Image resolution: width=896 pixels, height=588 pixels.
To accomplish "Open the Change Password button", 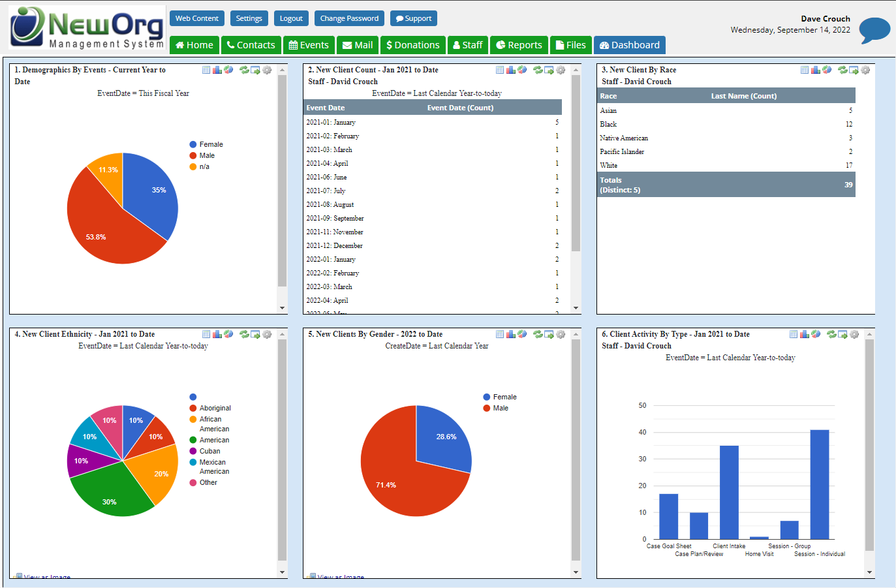I will click(x=349, y=18).
